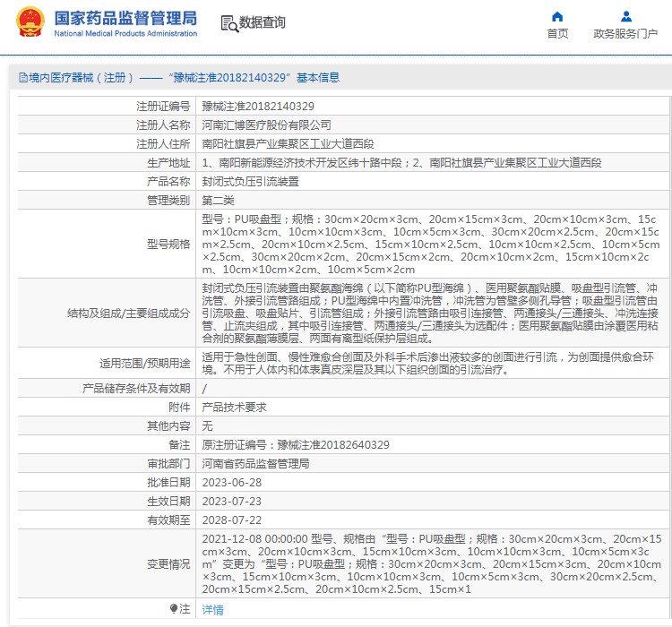
Task: Open the 数据查询 search icon
Action: (x=229, y=23)
